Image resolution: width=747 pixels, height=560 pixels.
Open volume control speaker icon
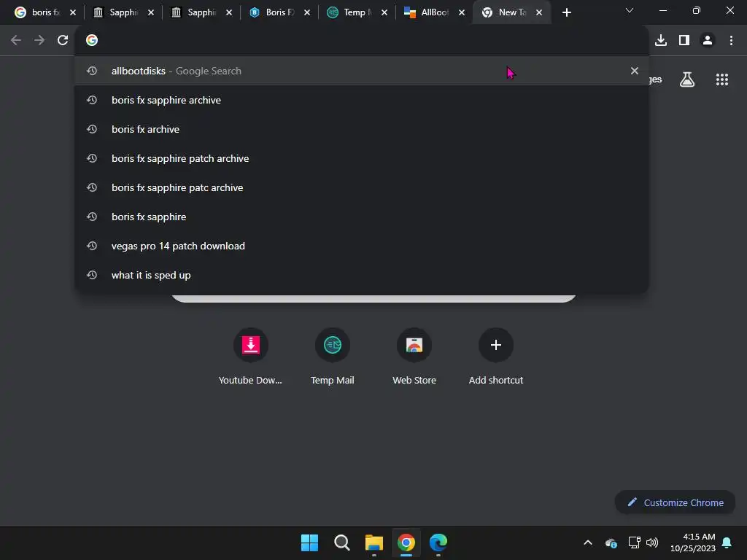652,542
